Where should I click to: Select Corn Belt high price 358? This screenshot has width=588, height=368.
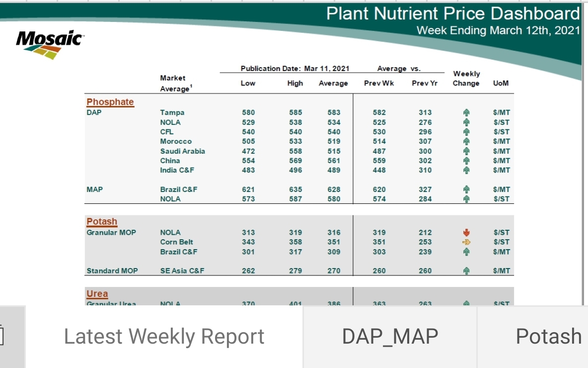coord(295,242)
